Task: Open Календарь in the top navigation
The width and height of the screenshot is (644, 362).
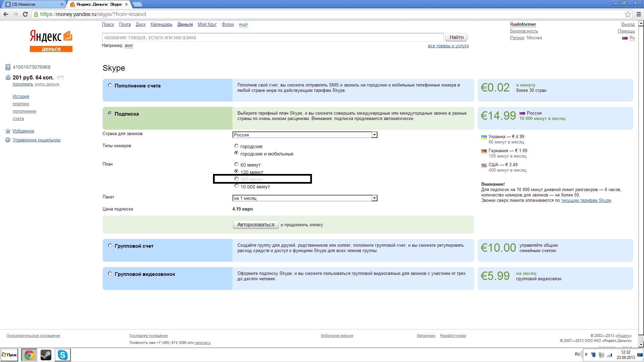Action: pos(161,24)
